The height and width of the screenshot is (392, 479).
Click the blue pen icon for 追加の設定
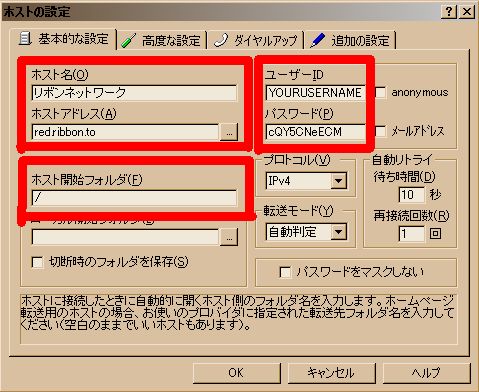coord(318,40)
